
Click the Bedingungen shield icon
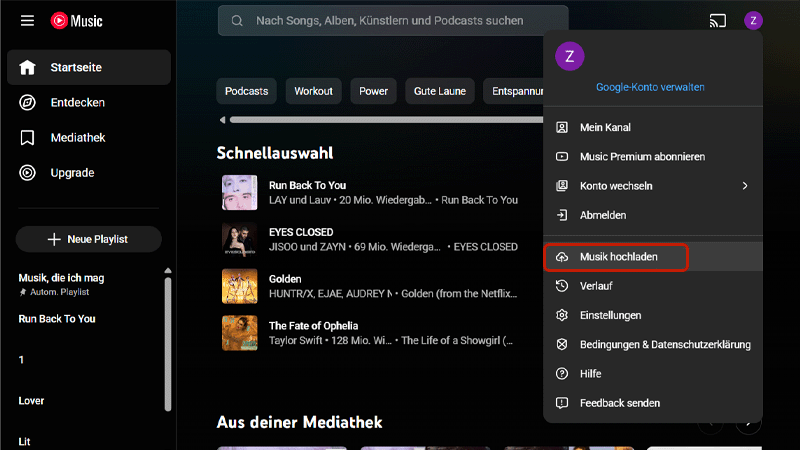tap(562, 344)
